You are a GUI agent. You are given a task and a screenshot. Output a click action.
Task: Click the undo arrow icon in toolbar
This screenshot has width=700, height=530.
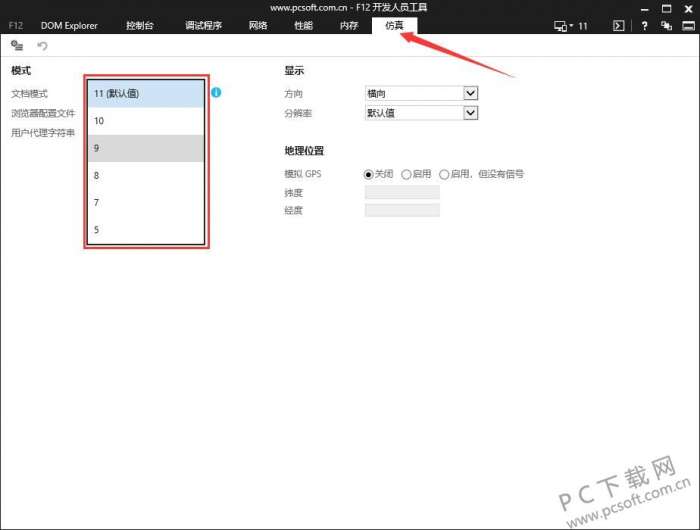(42, 46)
